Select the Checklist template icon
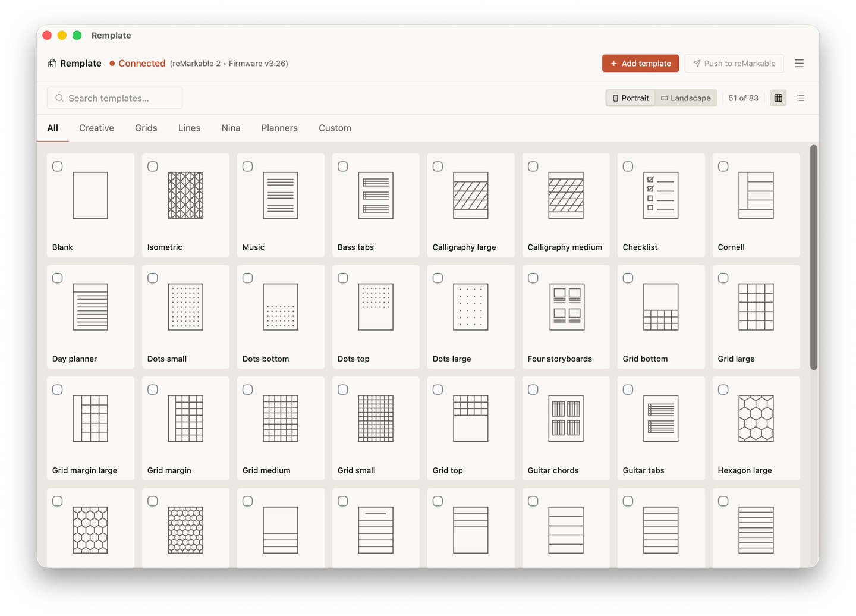Image resolution: width=856 pixels, height=616 pixels. [x=661, y=196]
